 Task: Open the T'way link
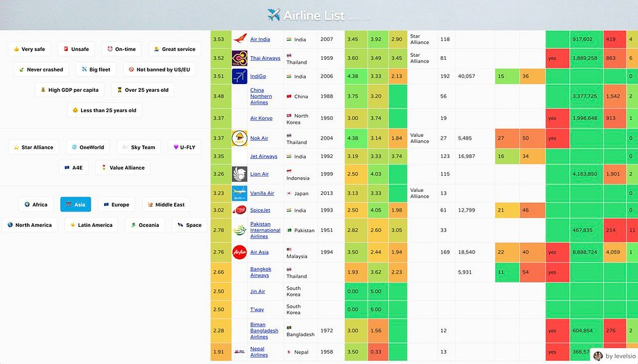click(257, 309)
